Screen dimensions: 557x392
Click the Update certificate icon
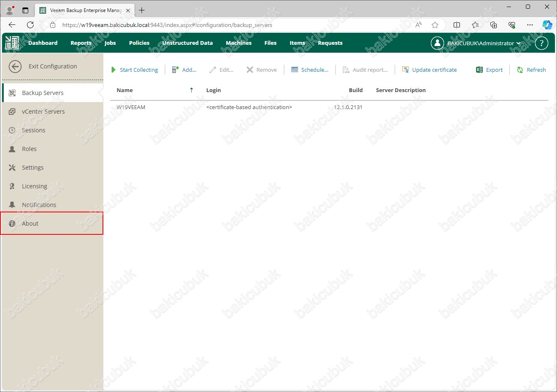click(x=406, y=70)
